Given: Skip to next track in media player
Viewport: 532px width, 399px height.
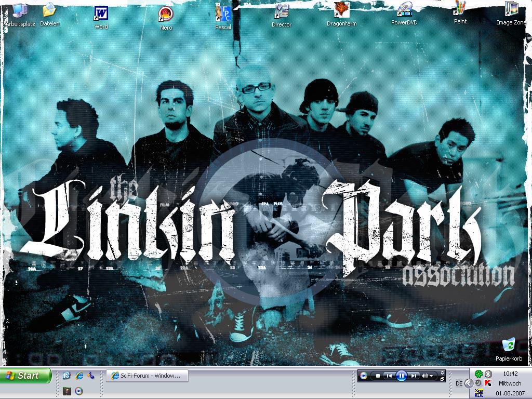Looking at the screenshot, I should click(x=414, y=376).
